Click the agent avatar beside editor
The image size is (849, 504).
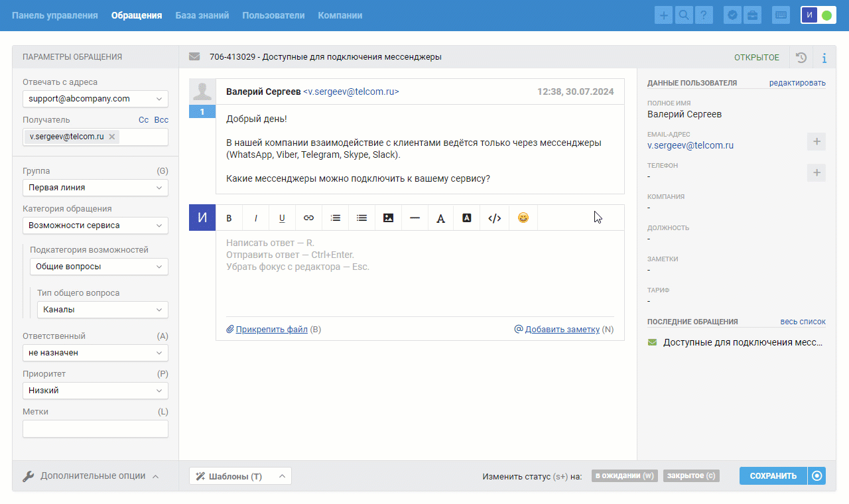pyautogui.click(x=202, y=218)
